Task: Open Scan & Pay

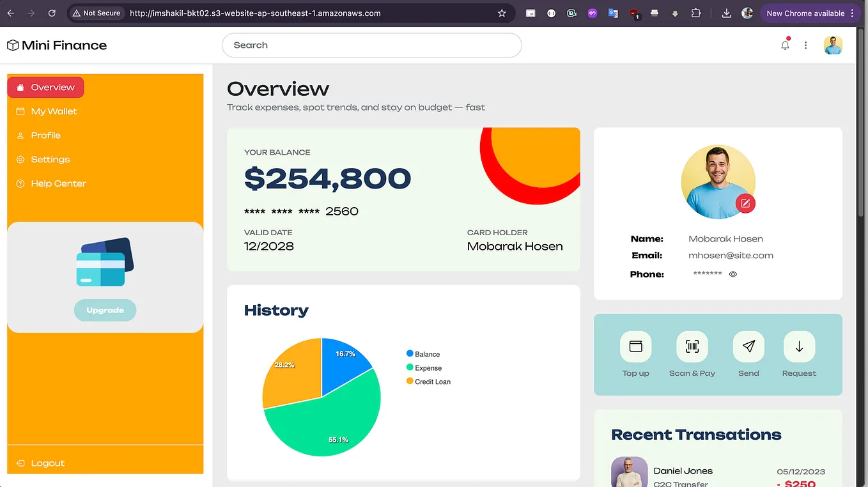Action: point(692,345)
